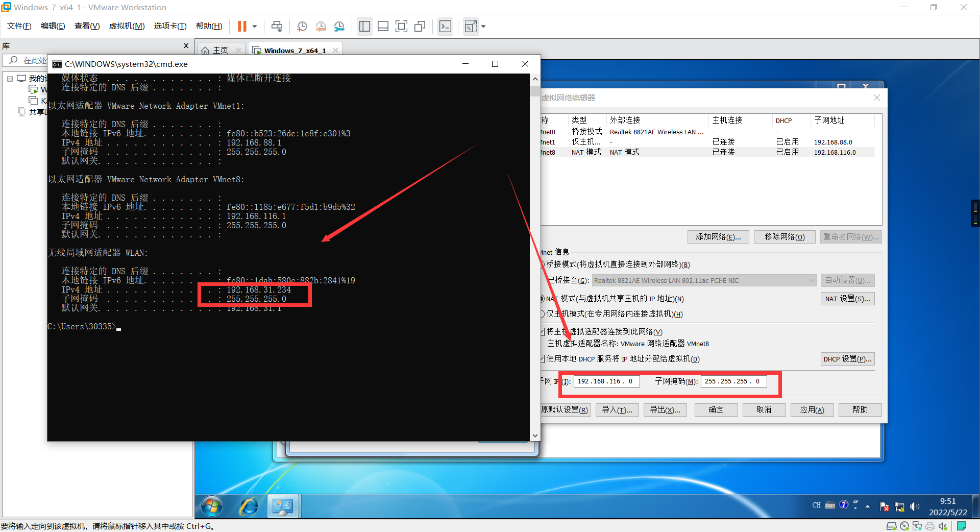980x532 pixels.
Task: Open the 文件(F) menu
Action: pyautogui.click(x=19, y=26)
